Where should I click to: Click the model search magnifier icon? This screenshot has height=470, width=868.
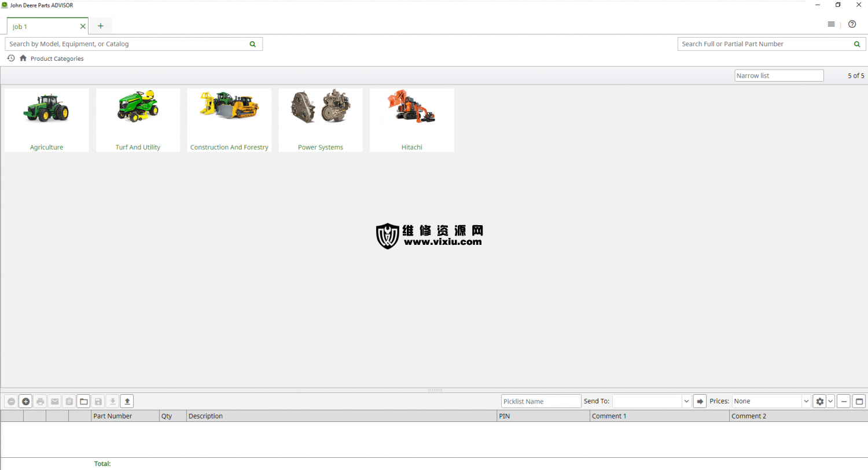coord(252,44)
